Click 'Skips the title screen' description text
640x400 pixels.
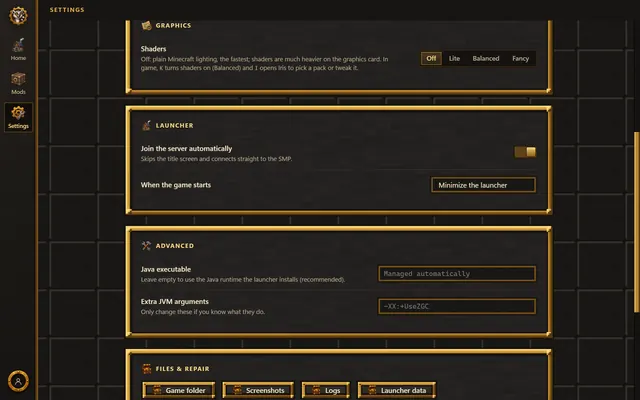point(216,159)
